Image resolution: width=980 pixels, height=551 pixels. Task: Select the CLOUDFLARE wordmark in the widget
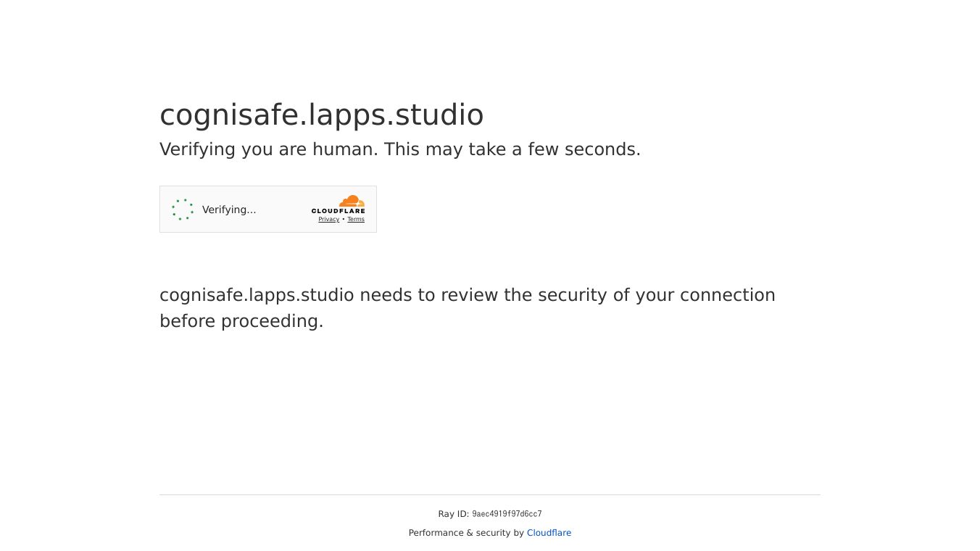(339, 211)
